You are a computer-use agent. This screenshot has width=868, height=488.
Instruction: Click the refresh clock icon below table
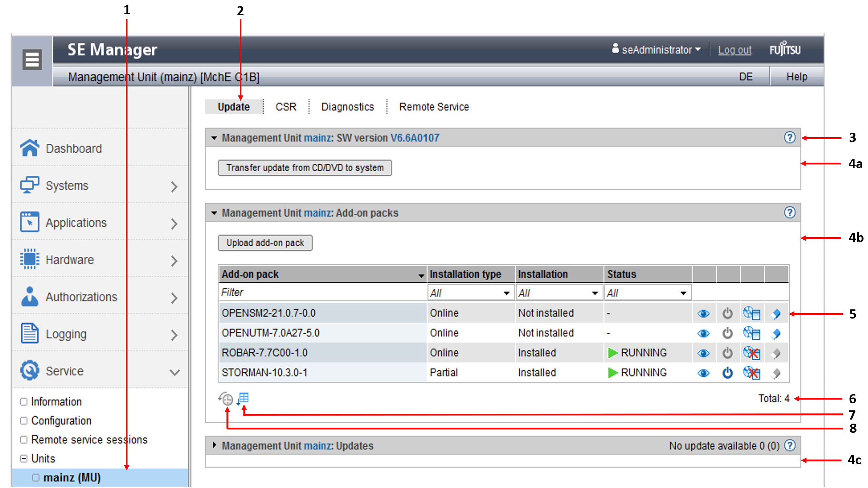(x=226, y=399)
